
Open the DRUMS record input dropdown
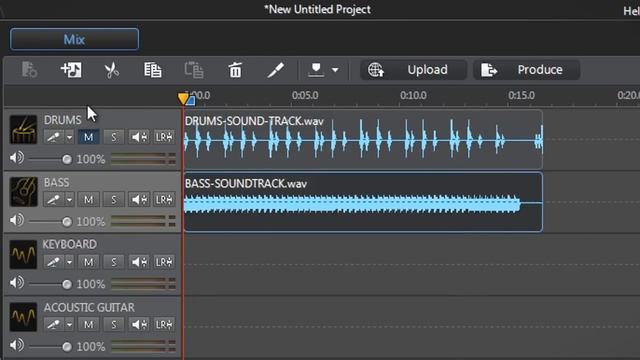pyautogui.click(x=69, y=137)
